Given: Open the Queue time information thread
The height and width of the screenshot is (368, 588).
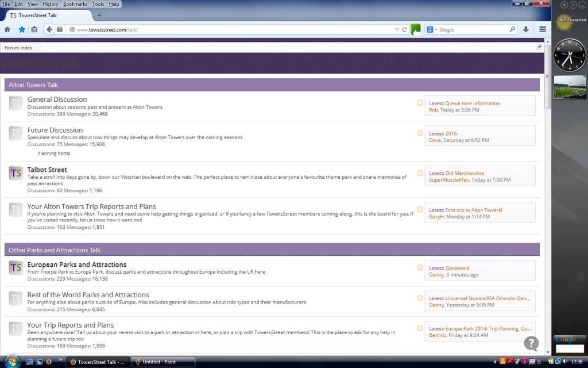Looking at the screenshot, I should 473,103.
